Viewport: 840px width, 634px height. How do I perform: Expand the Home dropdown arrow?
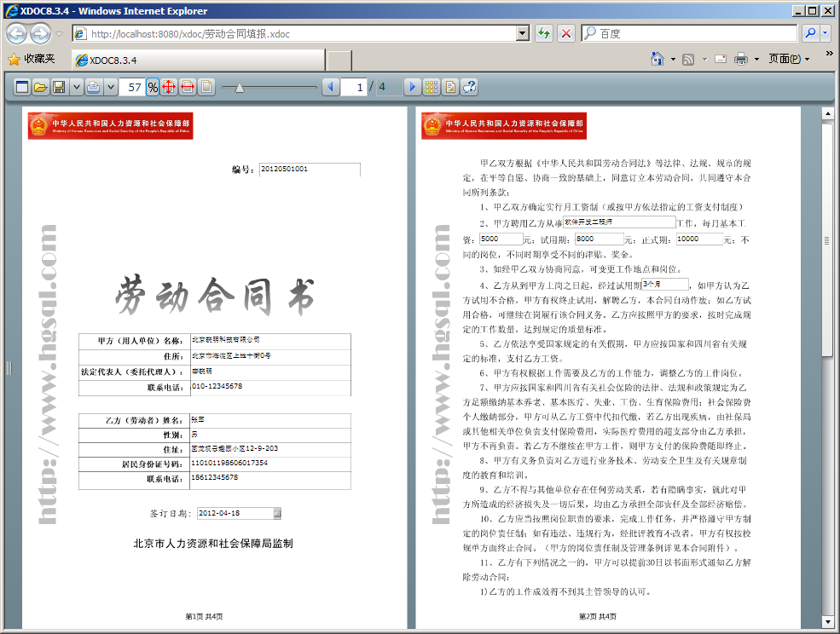tap(673, 60)
